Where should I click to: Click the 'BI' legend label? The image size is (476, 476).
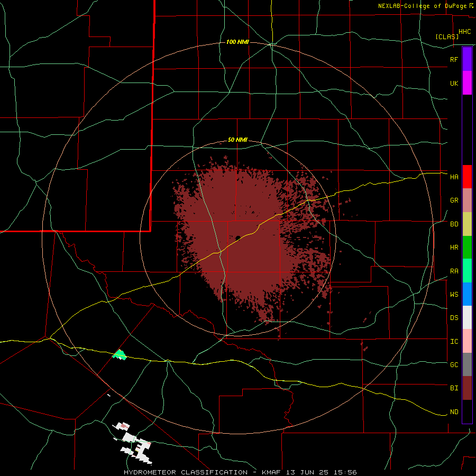tap(454, 388)
